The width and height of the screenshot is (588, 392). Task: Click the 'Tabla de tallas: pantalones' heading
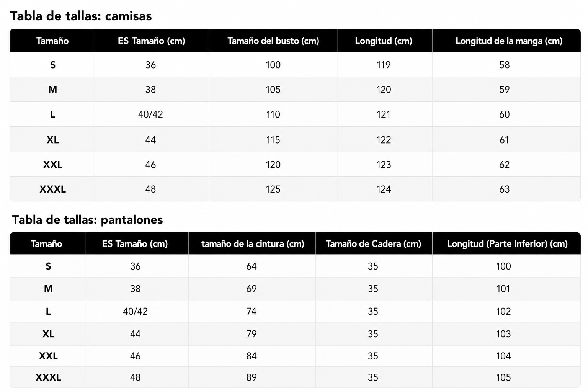click(87, 220)
